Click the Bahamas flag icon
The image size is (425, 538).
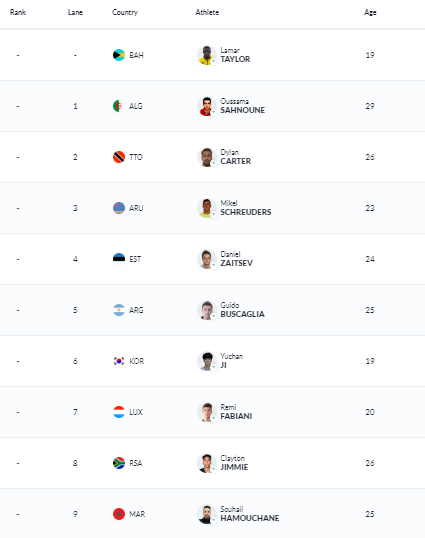[119, 55]
